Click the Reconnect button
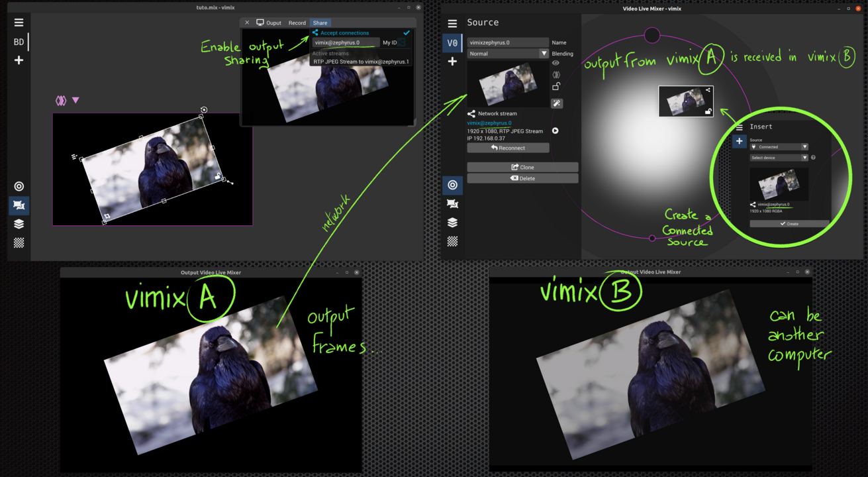The height and width of the screenshot is (477, 868). click(508, 148)
